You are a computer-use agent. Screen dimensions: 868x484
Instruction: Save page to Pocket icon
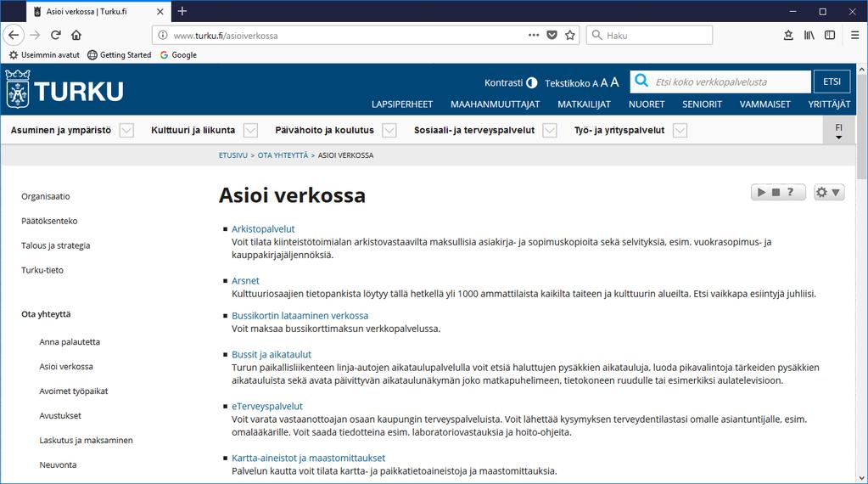click(552, 35)
